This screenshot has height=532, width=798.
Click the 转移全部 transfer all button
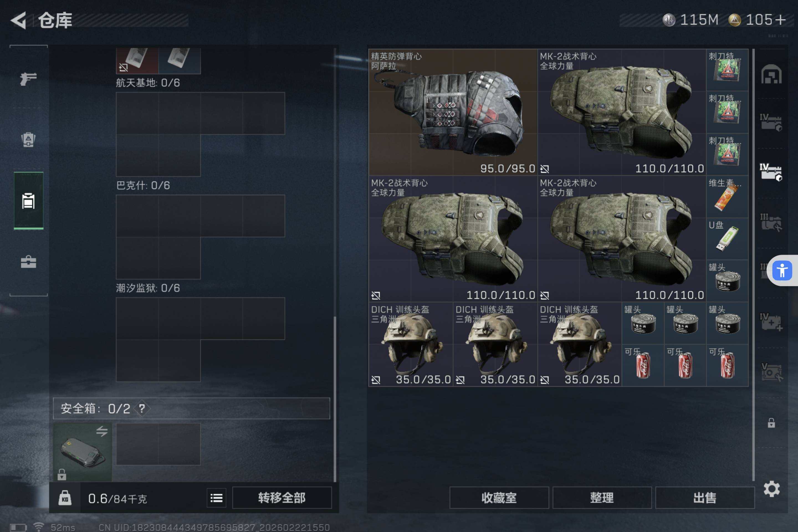point(282,498)
